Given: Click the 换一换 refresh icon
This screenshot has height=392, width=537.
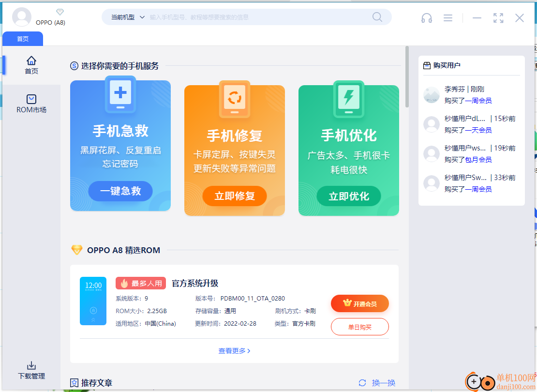Looking at the screenshot, I should (x=362, y=383).
